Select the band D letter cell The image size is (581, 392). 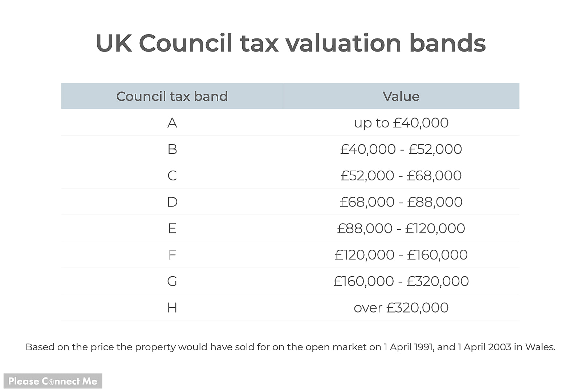[172, 202]
